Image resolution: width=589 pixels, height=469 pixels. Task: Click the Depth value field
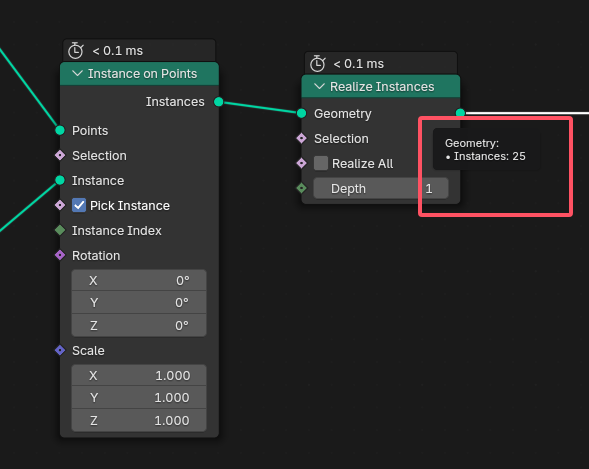click(381, 189)
